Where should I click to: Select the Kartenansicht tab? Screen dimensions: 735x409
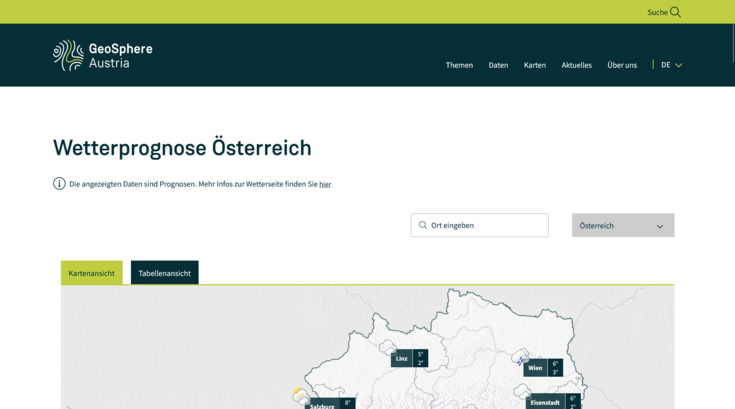click(x=92, y=273)
